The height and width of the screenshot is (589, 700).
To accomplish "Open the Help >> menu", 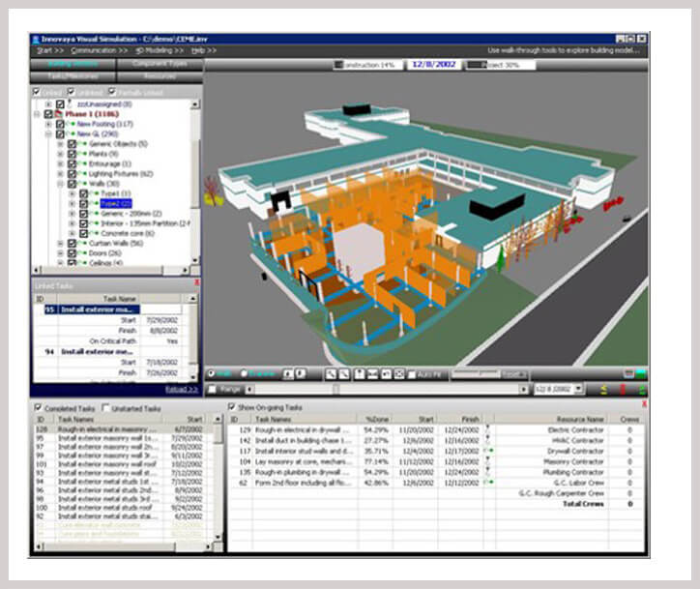I will tap(204, 51).
